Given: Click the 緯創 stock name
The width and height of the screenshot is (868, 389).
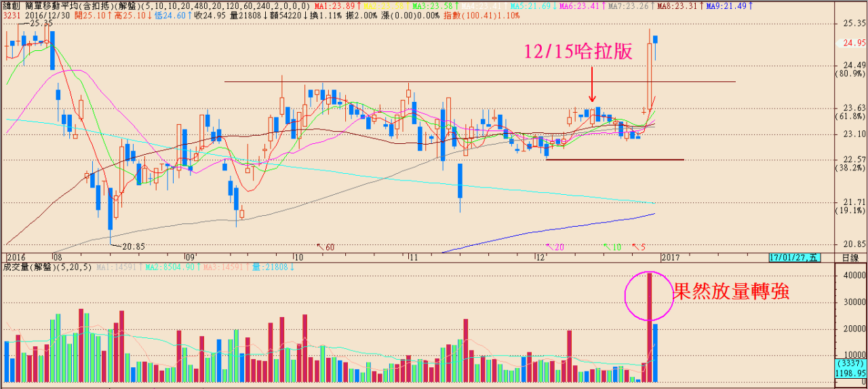Looking at the screenshot, I should (12, 5).
